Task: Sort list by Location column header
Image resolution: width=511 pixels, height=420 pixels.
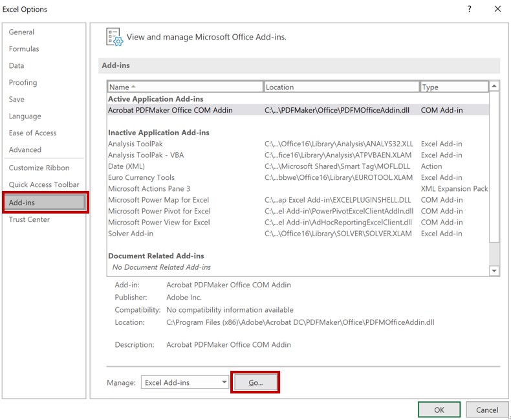Action: [x=341, y=87]
